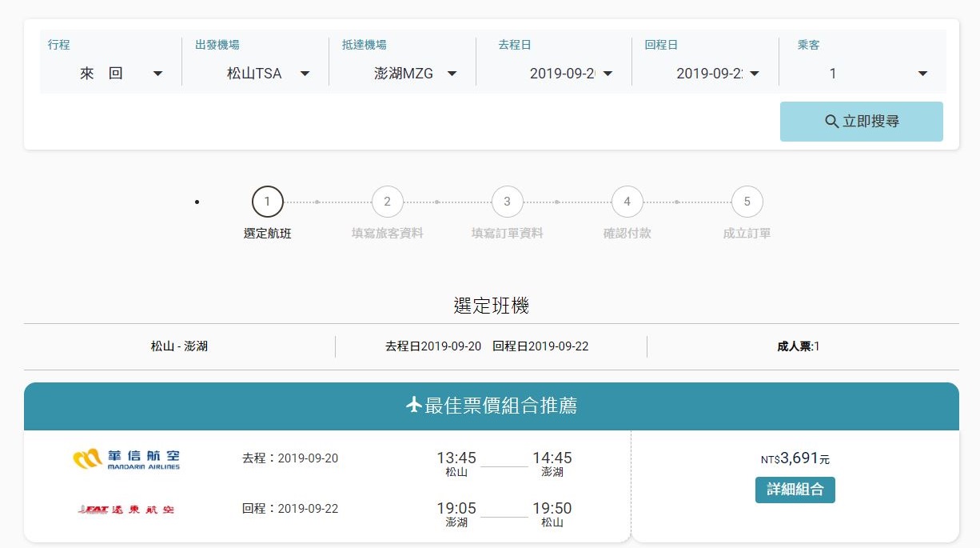Go to step 5 成立訂單
Image resolution: width=980 pixels, height=548 pixels.
(747, 202)
